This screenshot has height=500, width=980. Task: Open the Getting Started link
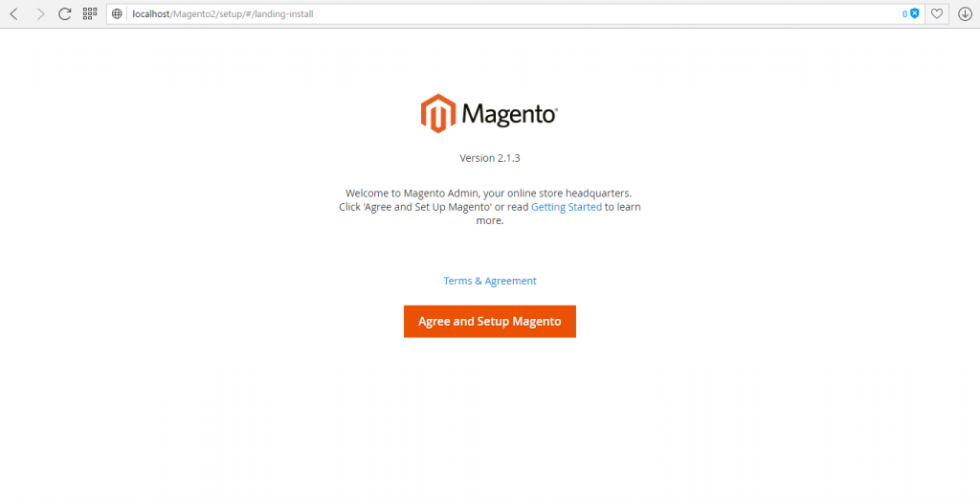point(567,207)
